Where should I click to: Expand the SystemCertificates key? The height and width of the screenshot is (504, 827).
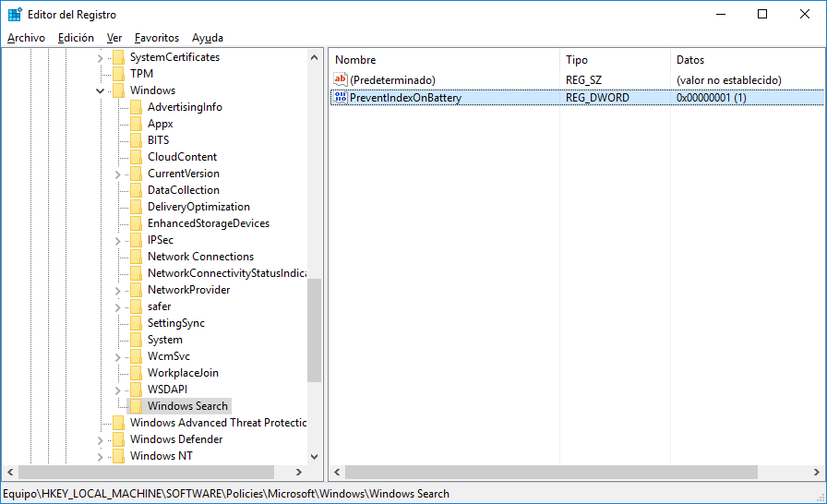click(x=101, y=57)
